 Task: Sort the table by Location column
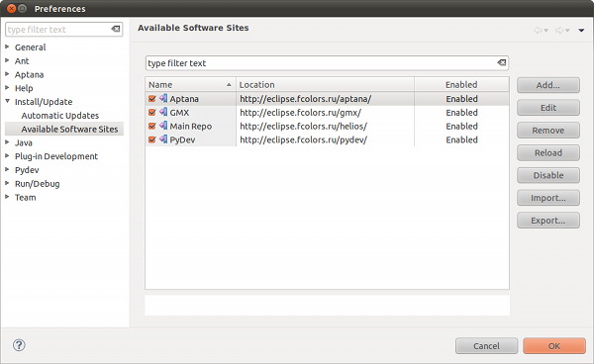pos(325,84)
